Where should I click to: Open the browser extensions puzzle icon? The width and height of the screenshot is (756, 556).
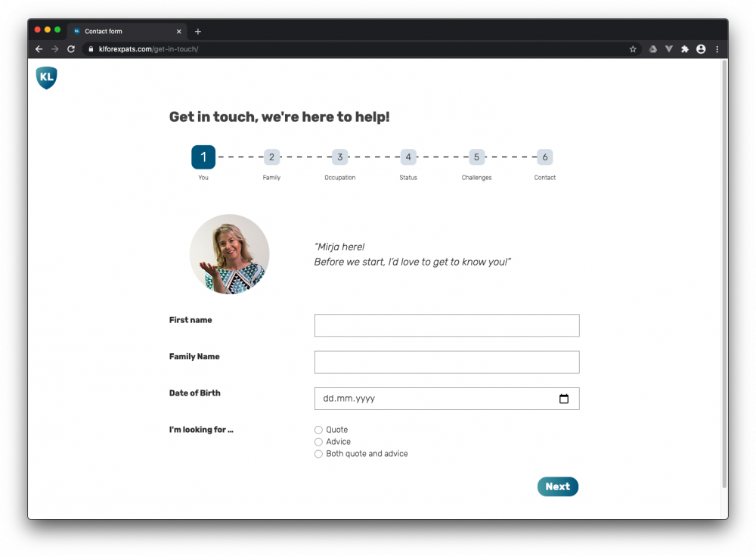[x=685, y=49]
